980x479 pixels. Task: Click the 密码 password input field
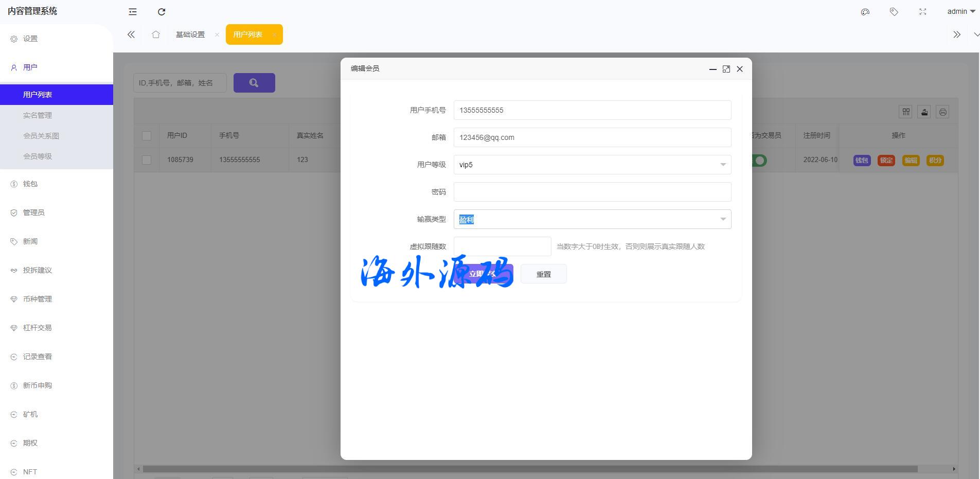(592, 192)
